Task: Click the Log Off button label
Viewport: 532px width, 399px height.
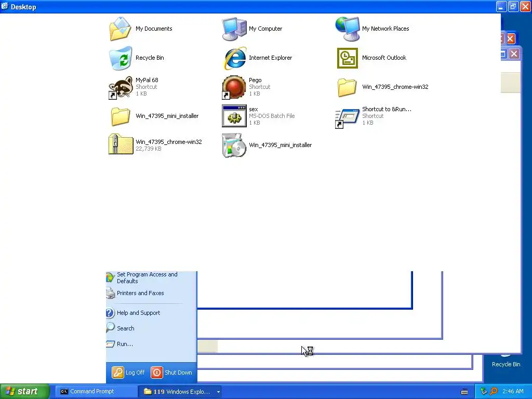Action: tap(135, 373)
